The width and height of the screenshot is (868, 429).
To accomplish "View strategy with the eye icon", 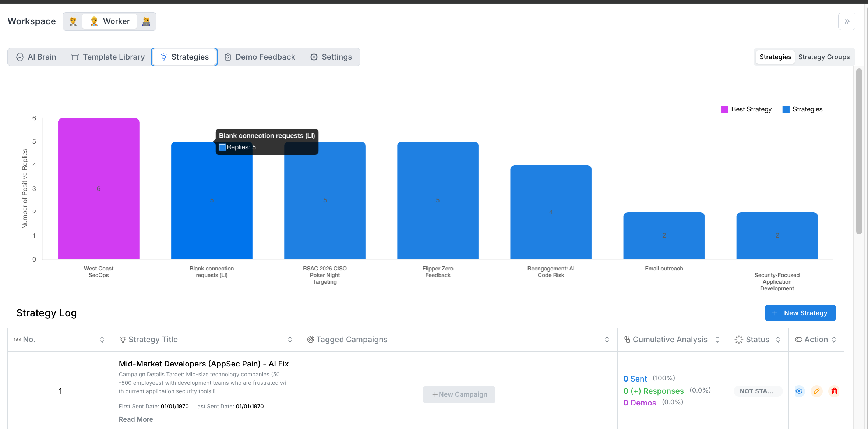I will pos(799,391).
